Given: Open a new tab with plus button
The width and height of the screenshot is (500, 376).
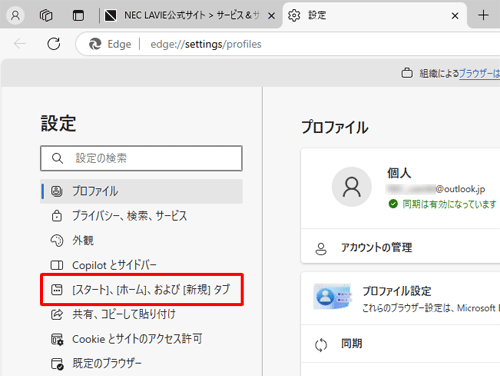Looking at the screenshot, I should (483, 15).
